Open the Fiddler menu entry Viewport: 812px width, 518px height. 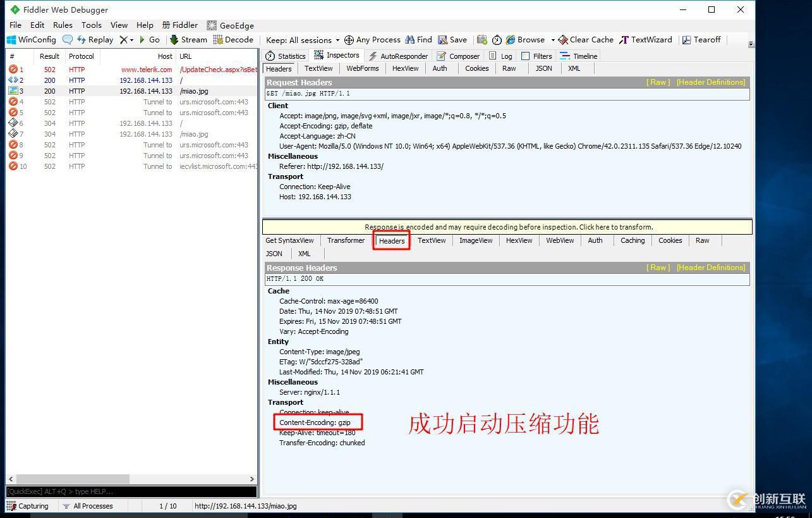(x=180, y=25)
